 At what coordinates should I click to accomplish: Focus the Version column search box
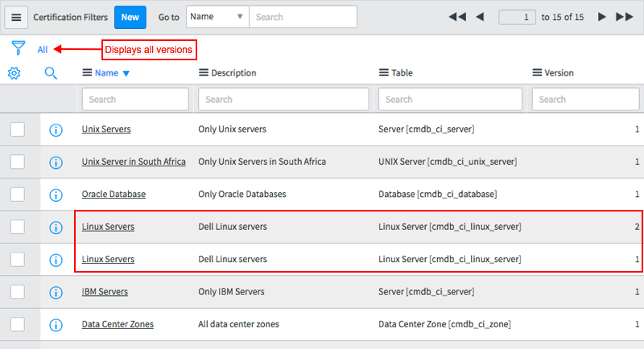(586, 99)
